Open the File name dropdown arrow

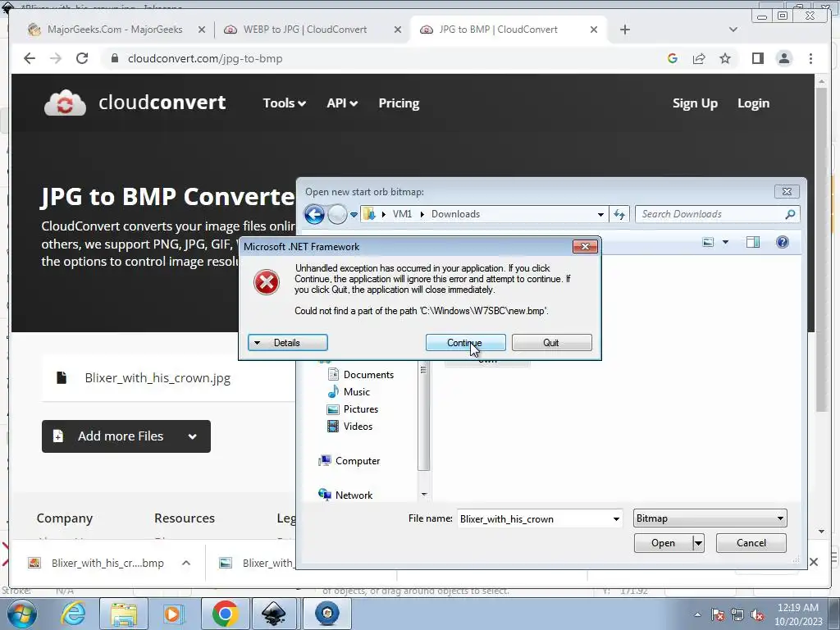(x=616, y=518)
